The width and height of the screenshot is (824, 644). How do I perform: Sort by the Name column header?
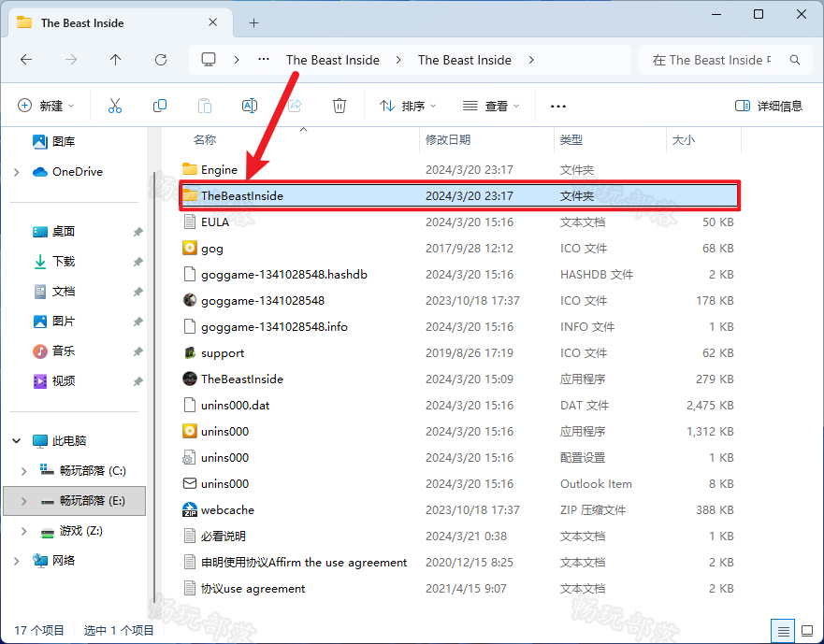pos(205,139)
